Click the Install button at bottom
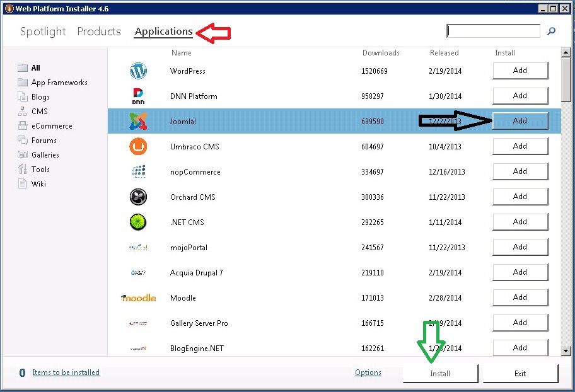Image resolution: width=575 pixels, height=392 pixels. point(440,373)
